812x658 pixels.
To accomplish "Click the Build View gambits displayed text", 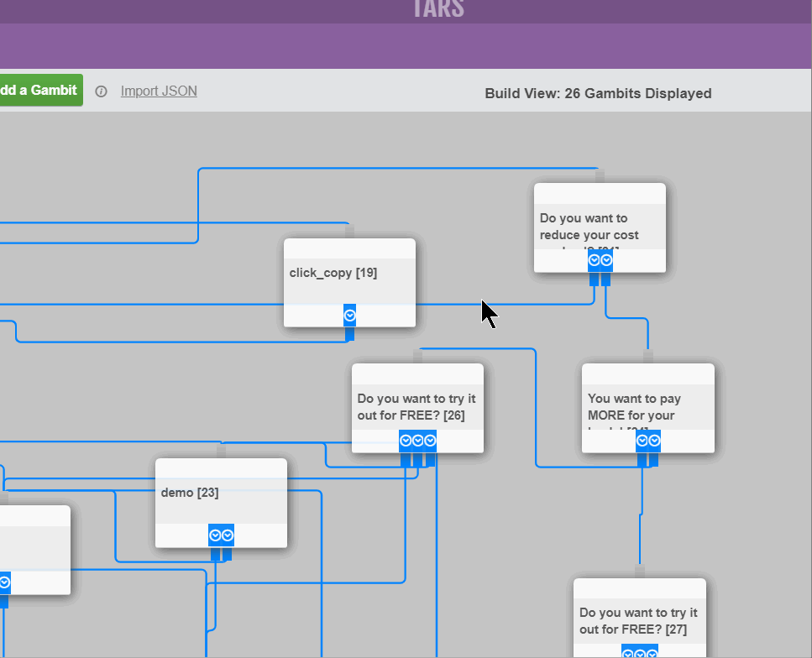I will pos(598,94).
